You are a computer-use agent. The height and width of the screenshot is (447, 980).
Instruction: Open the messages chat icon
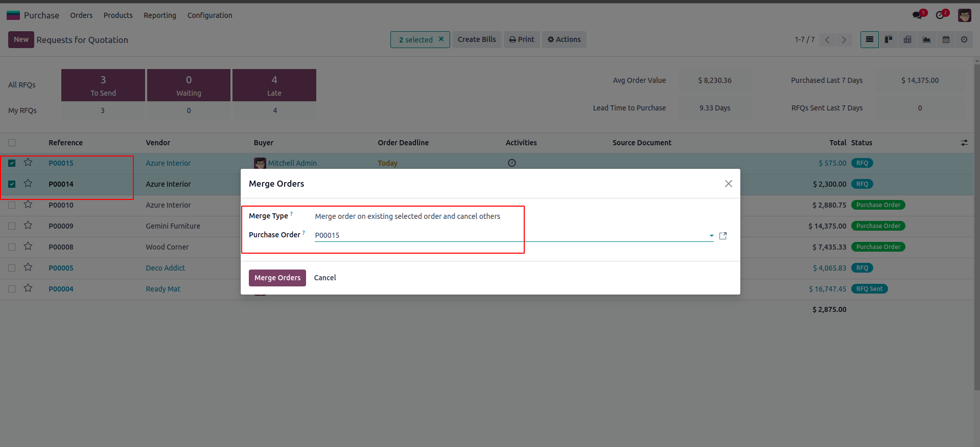pyautogui.click(x=918, y=15)
